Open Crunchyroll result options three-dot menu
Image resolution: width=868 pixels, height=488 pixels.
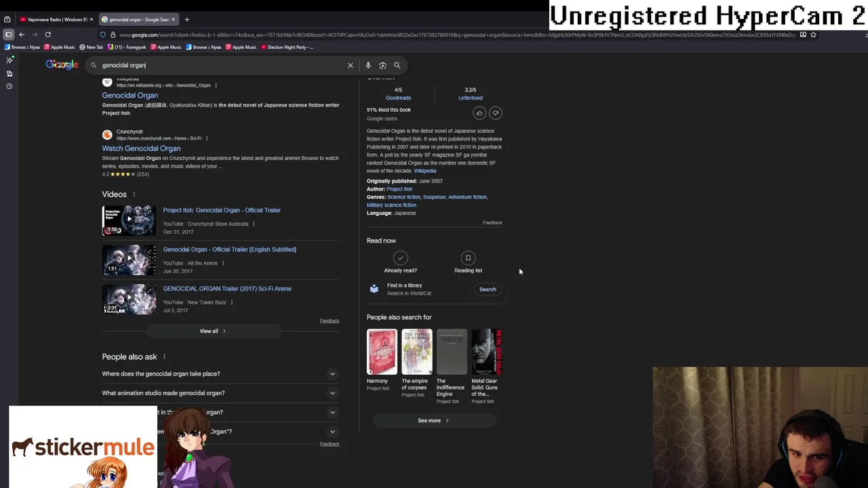(207, 138)
